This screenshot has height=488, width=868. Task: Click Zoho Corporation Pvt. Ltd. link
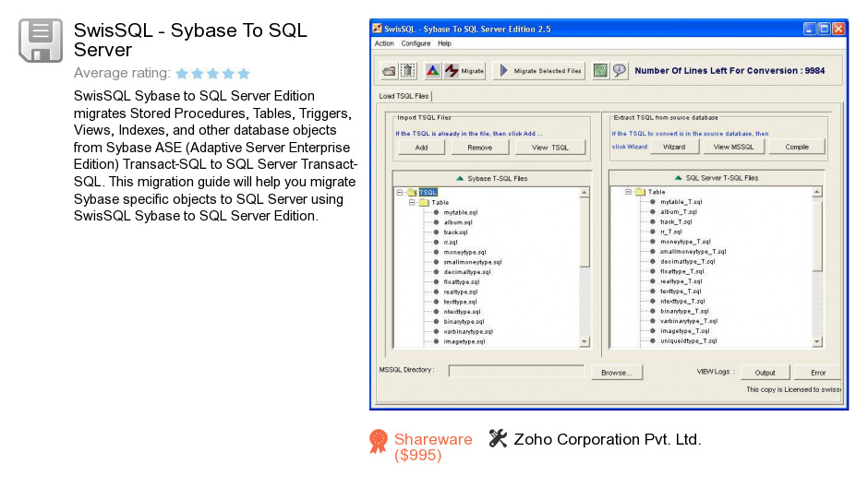tap(608, 439)
